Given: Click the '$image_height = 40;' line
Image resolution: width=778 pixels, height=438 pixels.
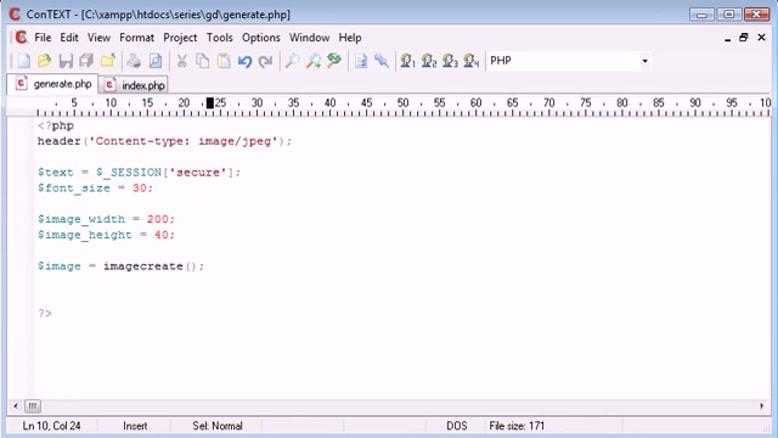Looking at the screenshot, I should point(106,235).
